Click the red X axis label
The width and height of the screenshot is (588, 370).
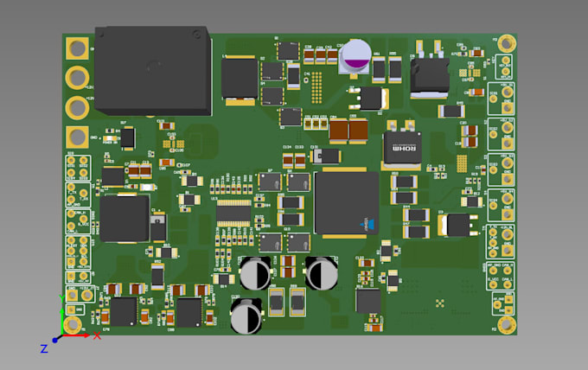(x=97, y=335)
